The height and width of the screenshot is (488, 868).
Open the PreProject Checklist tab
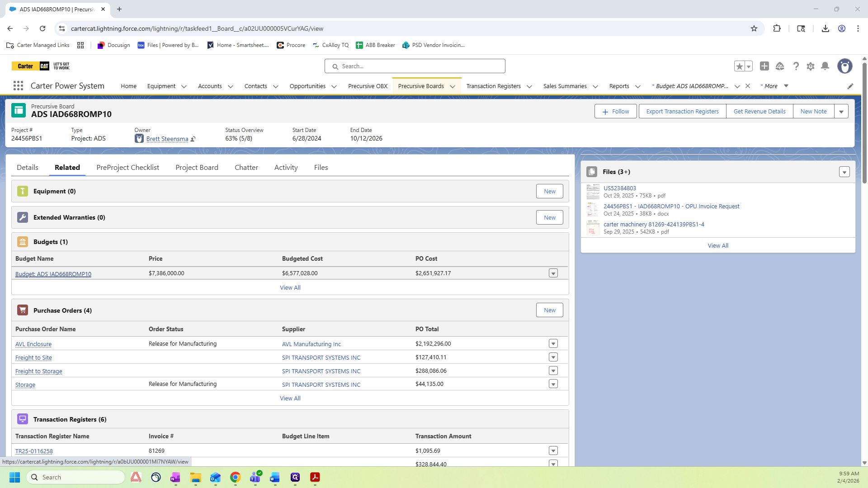(127, 168)
